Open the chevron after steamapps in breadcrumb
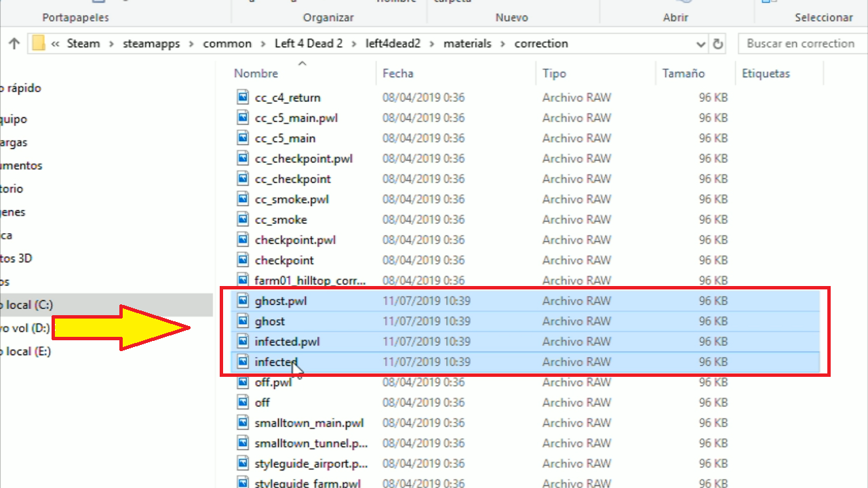This screenshot has width=868, height=488. coord(191,43)
